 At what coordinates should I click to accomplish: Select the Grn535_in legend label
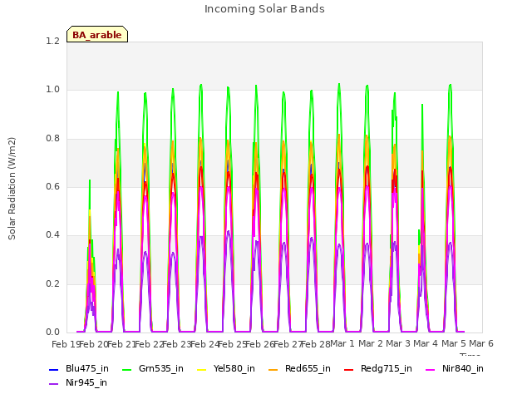click(161, 368)
